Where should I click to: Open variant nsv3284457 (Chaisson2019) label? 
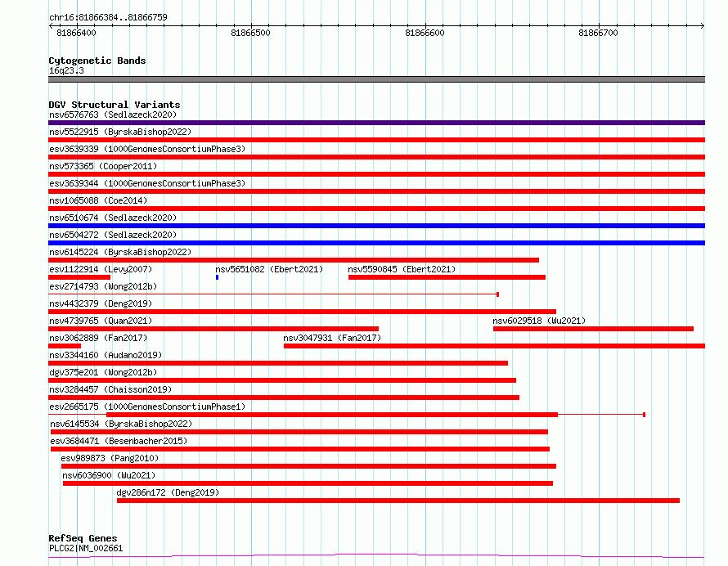(110, 389)
